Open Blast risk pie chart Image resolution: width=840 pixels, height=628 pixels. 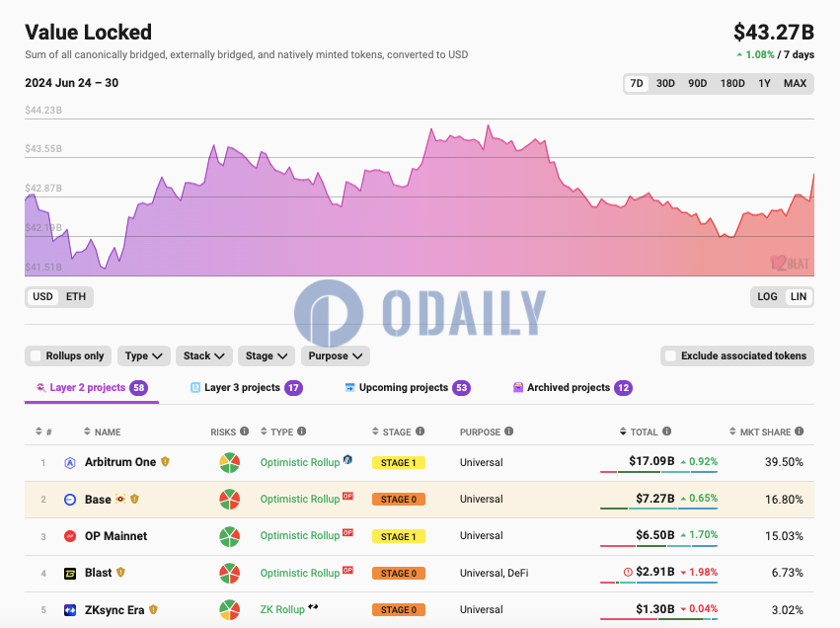pyautogui.click(x=229, y=574)
